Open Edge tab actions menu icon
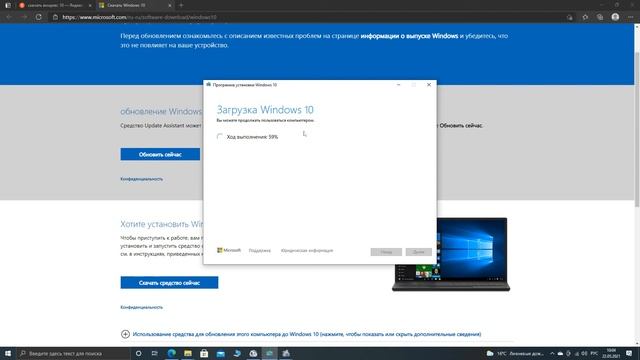640x360 pixels. click(x=8, y=5)
